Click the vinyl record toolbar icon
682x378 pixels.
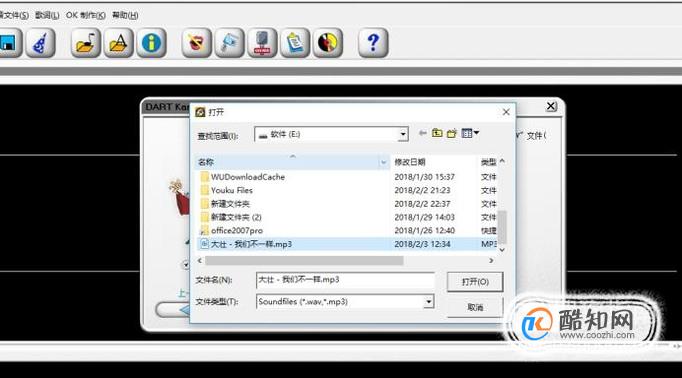click(328, 43)
